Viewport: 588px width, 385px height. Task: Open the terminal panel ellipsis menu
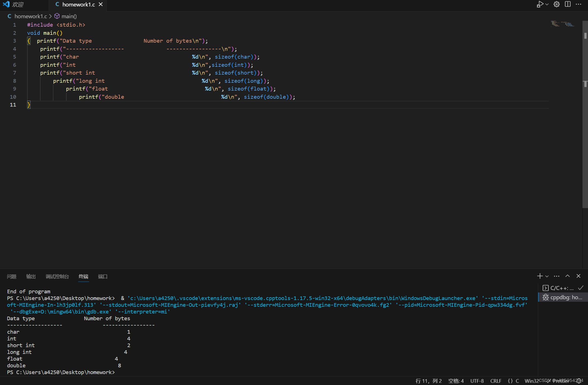coord(557,276)
